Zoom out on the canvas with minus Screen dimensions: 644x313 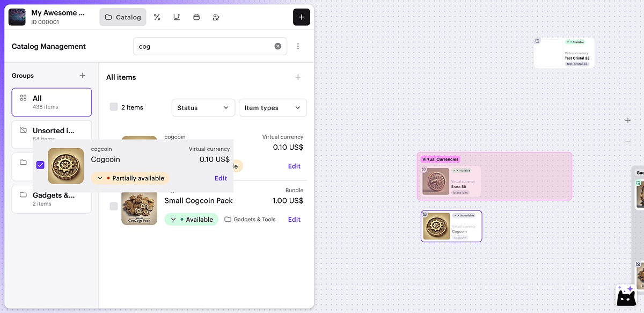pos(628,142)
